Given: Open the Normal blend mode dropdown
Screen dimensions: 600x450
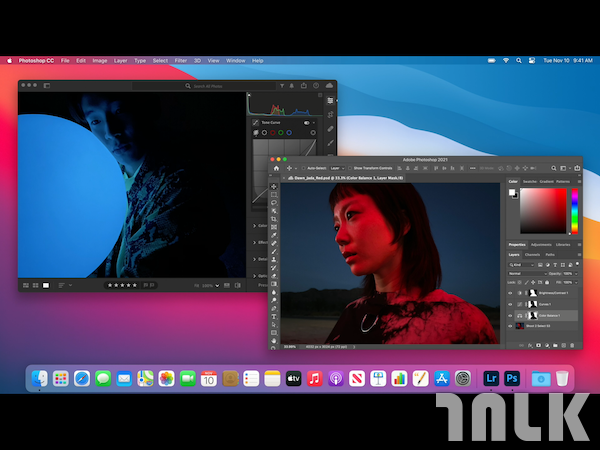Looking at the screenshot, I should pyautogui.click(x=527, y=274).
